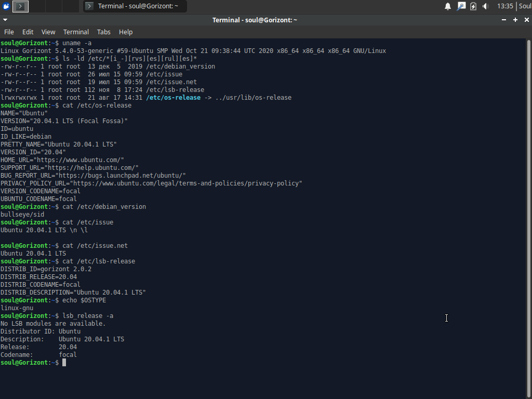532x399 pixels.
Task: Click the DISTRIB_RELEASE=20.04 line
Action: click(38, 277)
